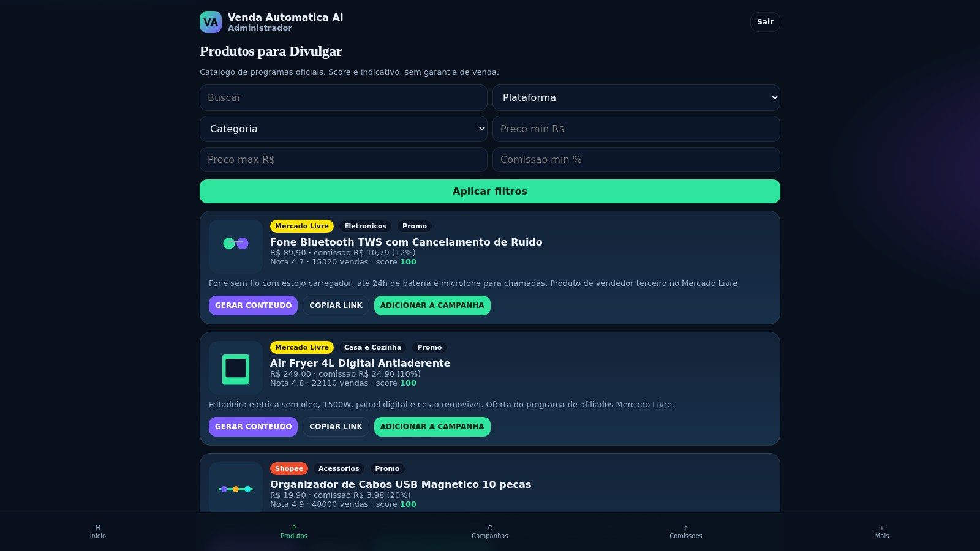
Task: Open the Mais menu in bottom navigation
Action: (x=882, y=532)
